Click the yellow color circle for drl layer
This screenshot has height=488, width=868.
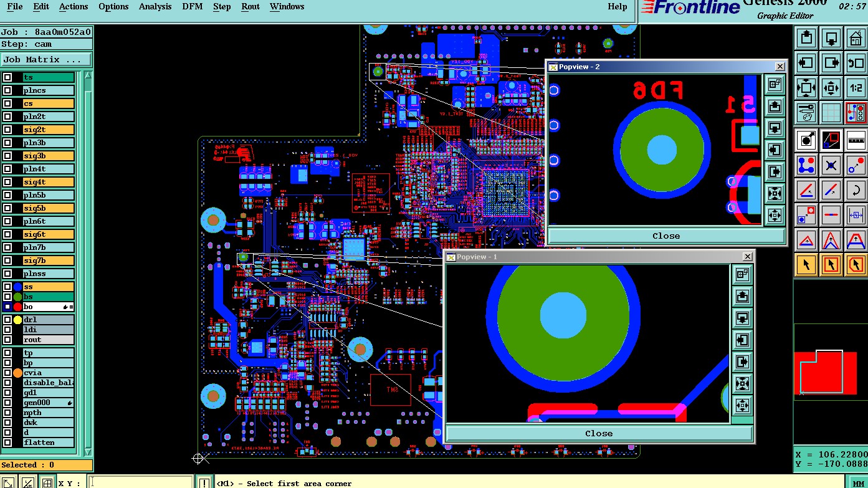pos(17,320)
